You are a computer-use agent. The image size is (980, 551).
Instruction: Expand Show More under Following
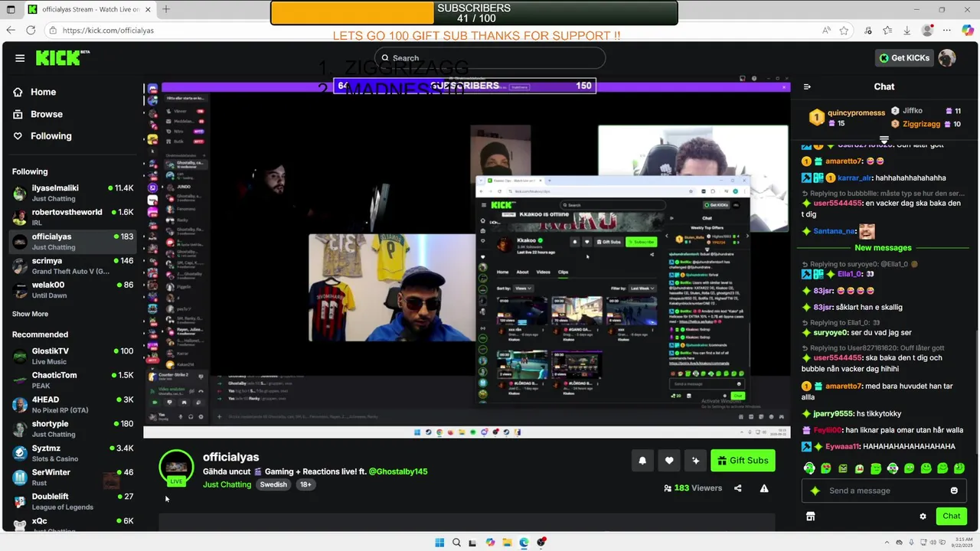tap(30, 314)
